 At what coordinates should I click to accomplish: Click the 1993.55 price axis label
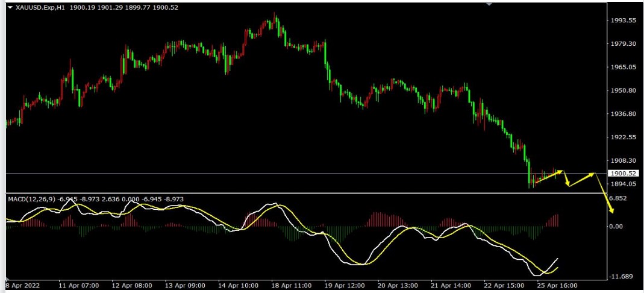coord(624,20)
